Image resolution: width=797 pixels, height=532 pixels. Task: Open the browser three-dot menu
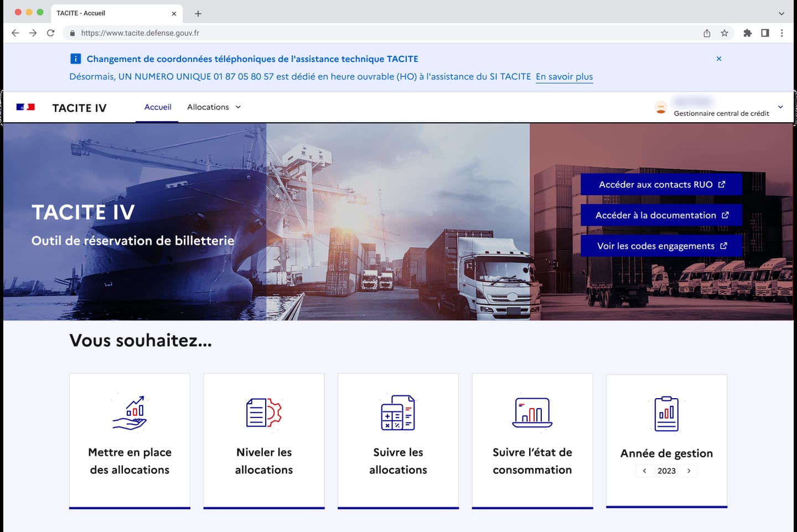[782, 33]
